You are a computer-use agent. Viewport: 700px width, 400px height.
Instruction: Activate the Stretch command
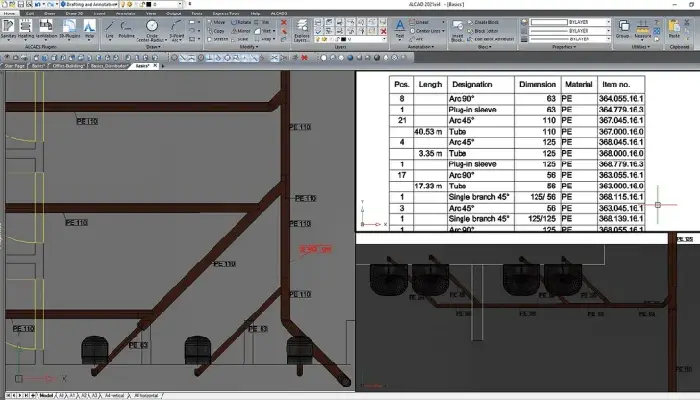coord(217,39)
